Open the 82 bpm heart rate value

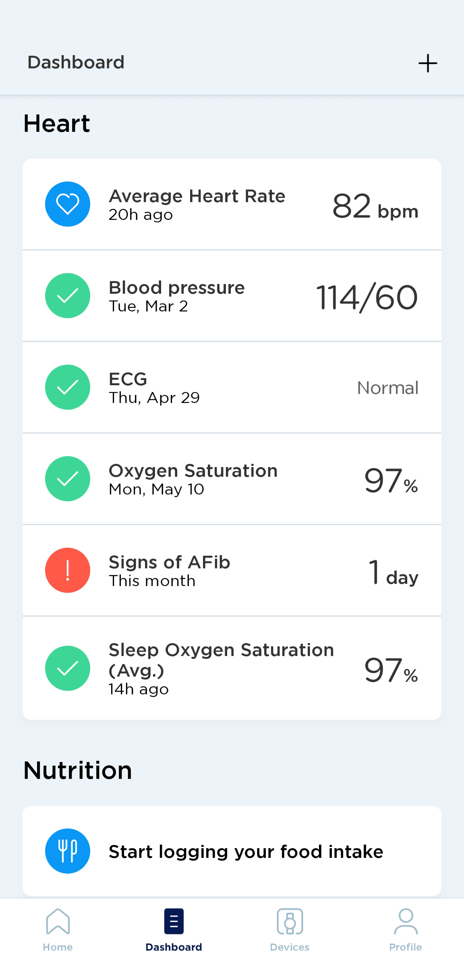(375, 206)
